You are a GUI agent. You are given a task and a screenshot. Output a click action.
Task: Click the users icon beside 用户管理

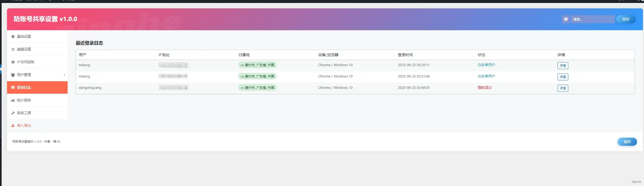13,75
